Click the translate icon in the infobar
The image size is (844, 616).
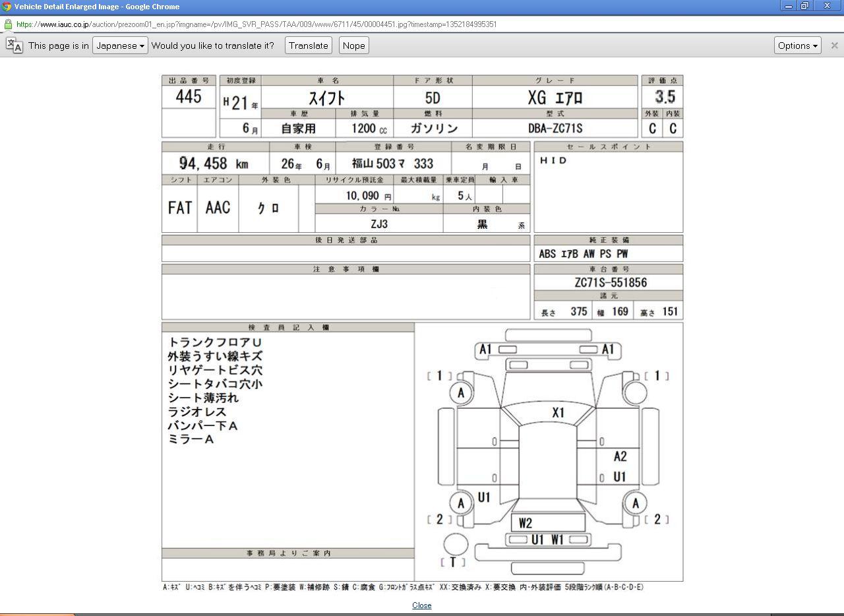pos(14,46)
